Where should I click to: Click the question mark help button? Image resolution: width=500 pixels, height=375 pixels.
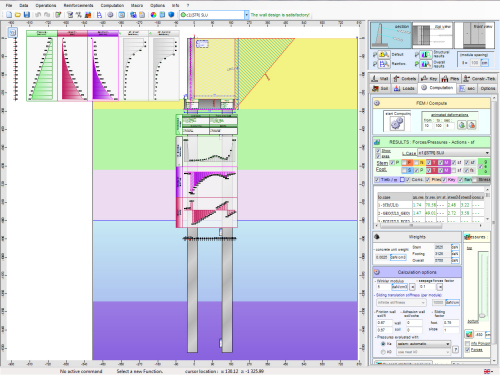point(455,349)
